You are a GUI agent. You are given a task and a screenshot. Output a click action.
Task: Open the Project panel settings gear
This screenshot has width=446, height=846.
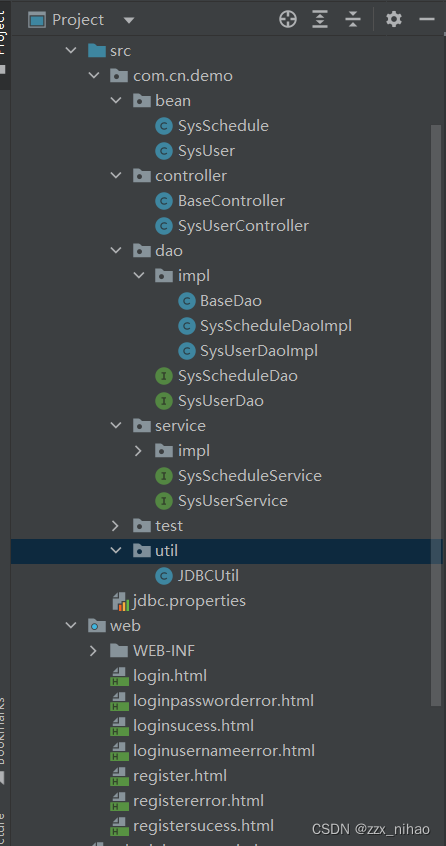(394, 20)
